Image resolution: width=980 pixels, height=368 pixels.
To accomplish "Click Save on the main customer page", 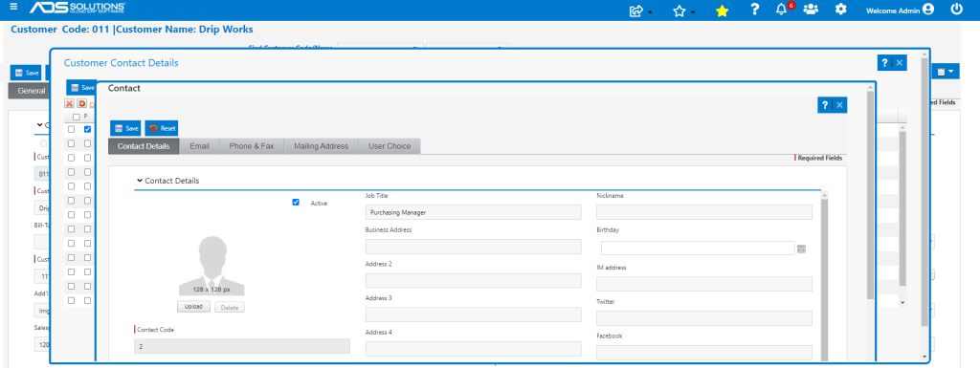I will click(26, 73).
